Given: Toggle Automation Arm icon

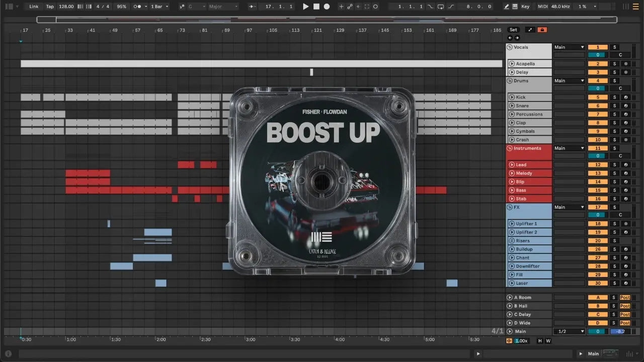Looking at the screenshot, I should point(350,7).
